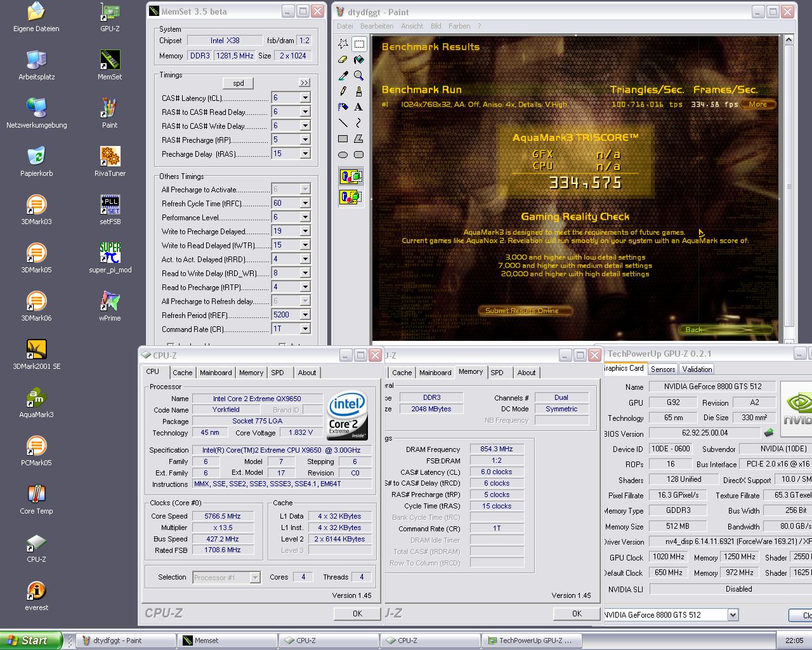This screenshot has width=812, height=650.
Task: Select the Free-Form Select tool in Paint
Action: [343, 44]
